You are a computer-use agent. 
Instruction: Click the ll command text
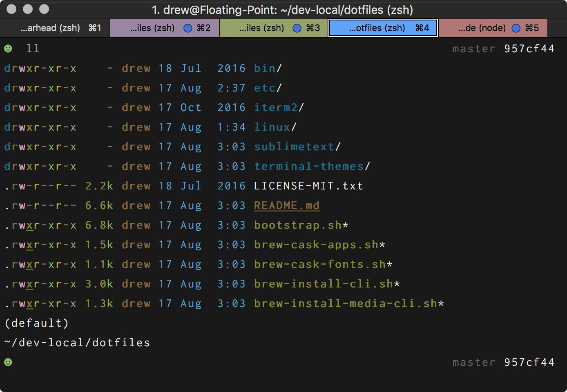pyautogui.click(x=33, y=49)
